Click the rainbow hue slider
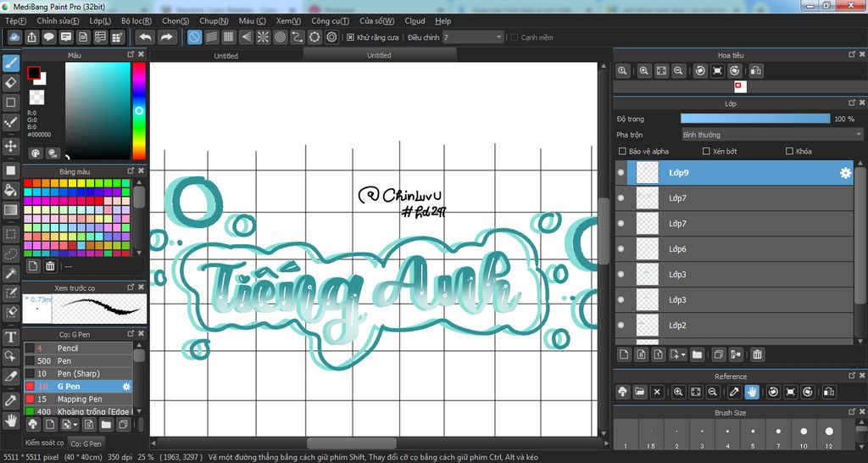Screen dimensions: 868x463 [x=139, y=111]
